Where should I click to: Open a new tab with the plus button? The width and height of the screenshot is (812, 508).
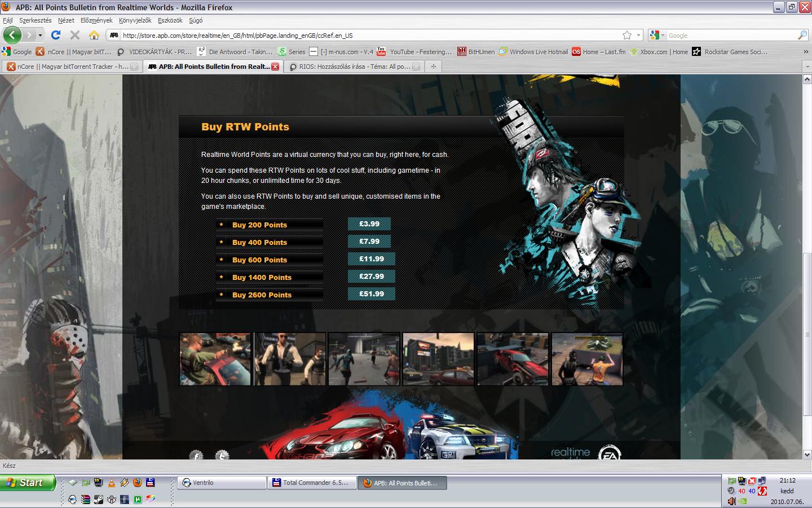click(x=434, y=66)
